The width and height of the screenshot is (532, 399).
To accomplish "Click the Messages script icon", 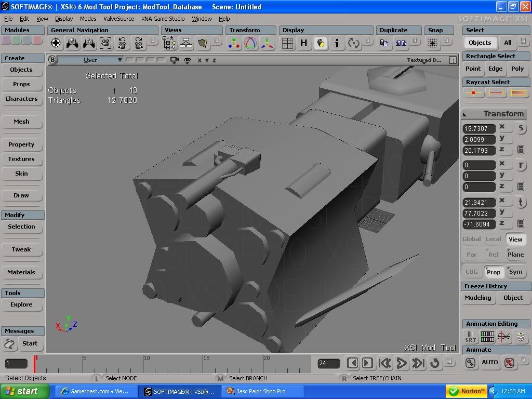I will pyautogui.click(x=9, y=344).
